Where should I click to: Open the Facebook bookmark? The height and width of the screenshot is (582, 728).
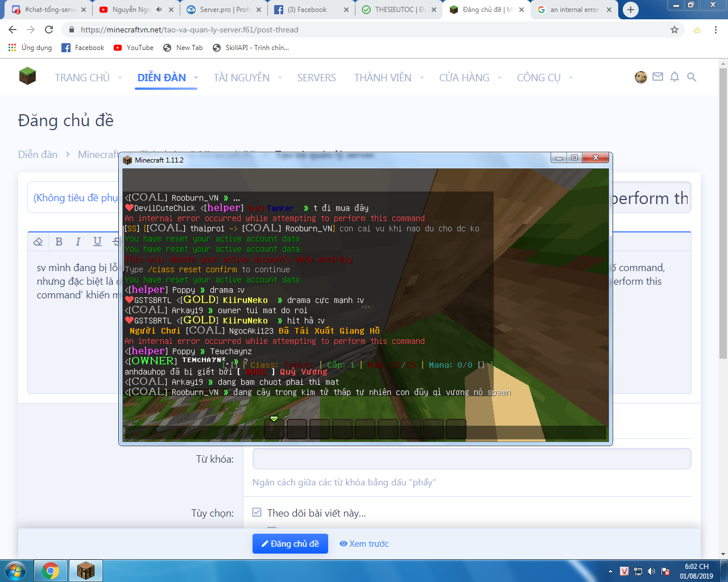(83, 48)
